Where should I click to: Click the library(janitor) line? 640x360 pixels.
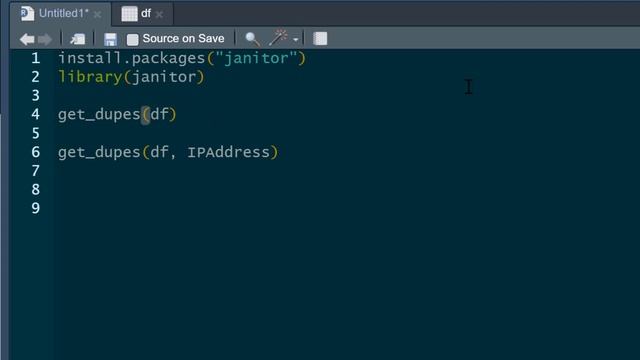click(x=131, y=77)
